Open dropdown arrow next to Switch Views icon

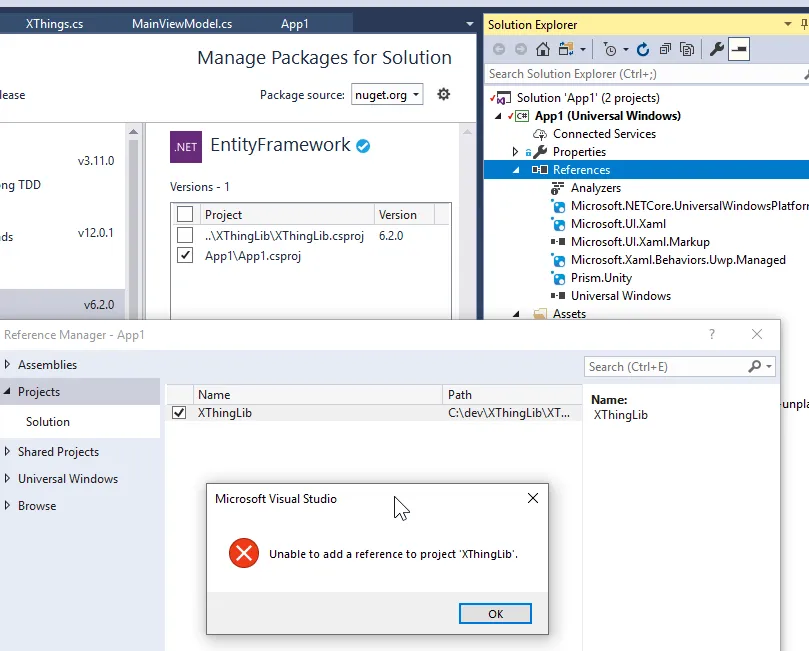[583, 50]
